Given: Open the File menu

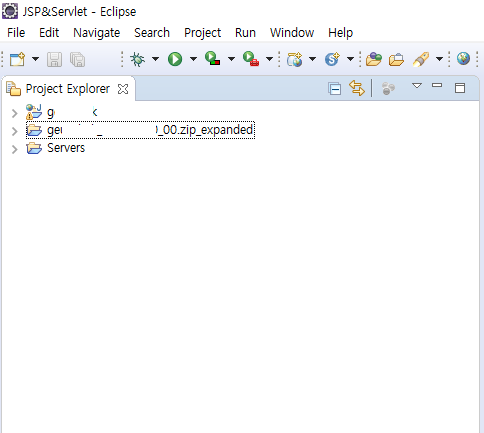Looking at the screenshot, I should pos(16,33).
